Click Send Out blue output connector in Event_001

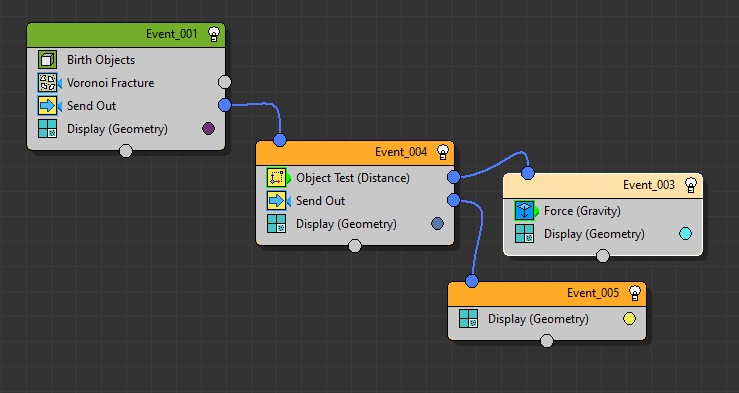pos(225,105)
